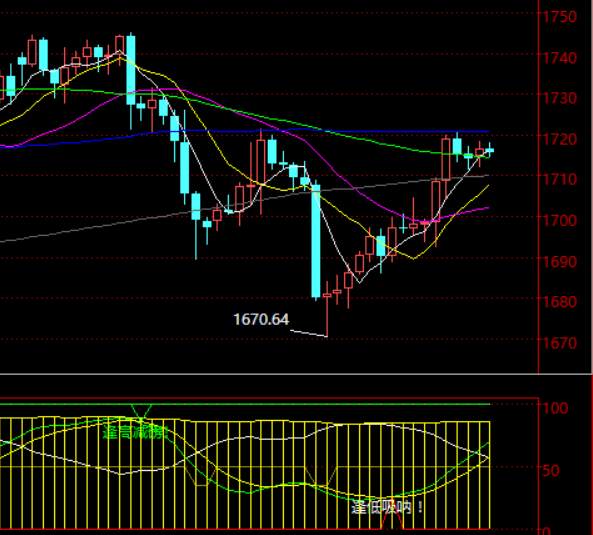Click the 1670.64 low price annotation
The width and height of the screenshot is (593, 535).
(261, 319)
